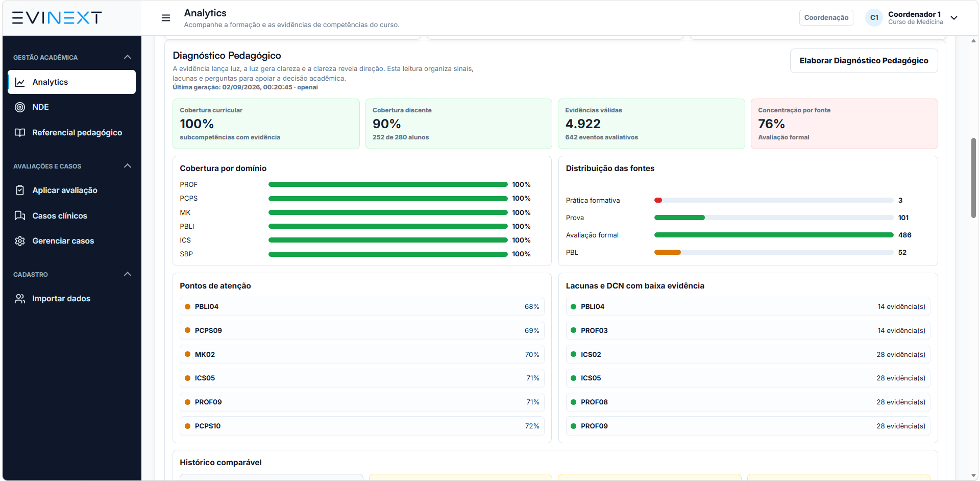Collapse the Cadastro section
The height and width of the screenshot is (481, 980).
tap(128, 274)
